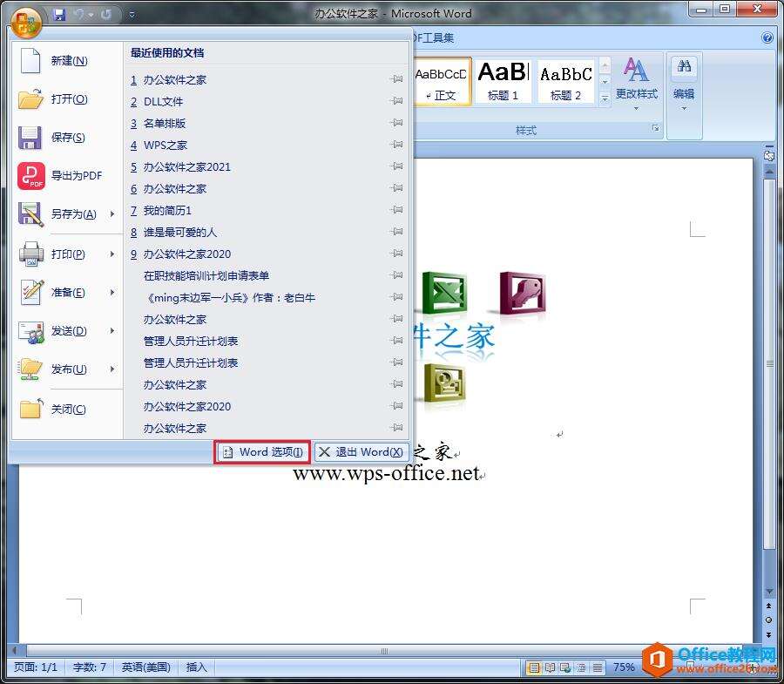Pin the DLL文件 recent document
The width and height of the screenshot is (784, 684).
[x=397, y=101]
